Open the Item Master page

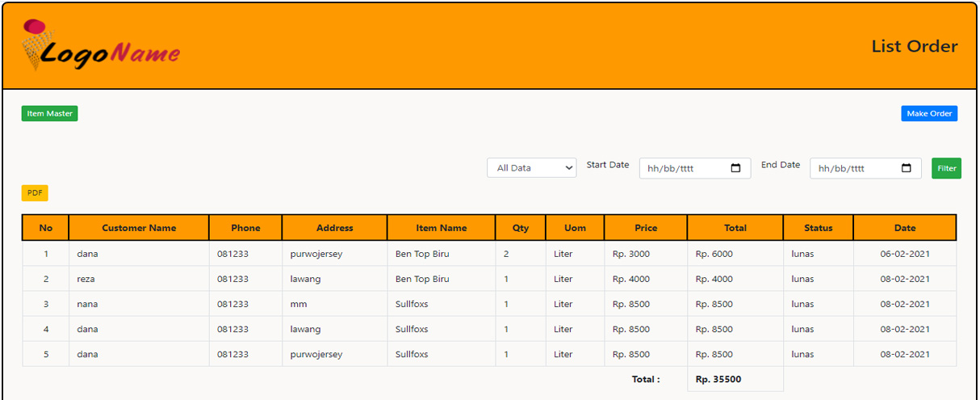pos(49,114)
